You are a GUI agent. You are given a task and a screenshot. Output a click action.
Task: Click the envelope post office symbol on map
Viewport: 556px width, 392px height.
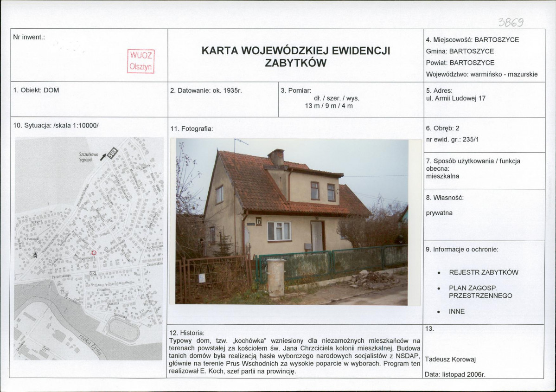coord(93,273)
